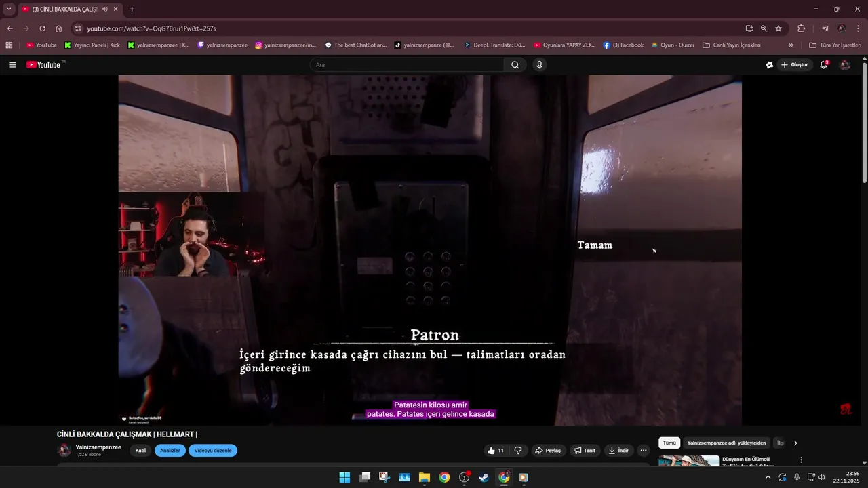Open the apps grid in bookmarks bar
The height and width of the screenshot is (488, 868).
(x=9, y=45)
